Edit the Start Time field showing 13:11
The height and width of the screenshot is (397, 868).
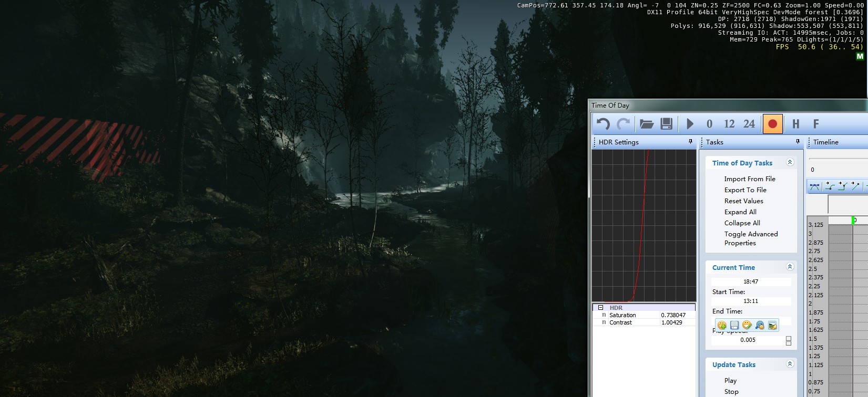tap(751, 301)
